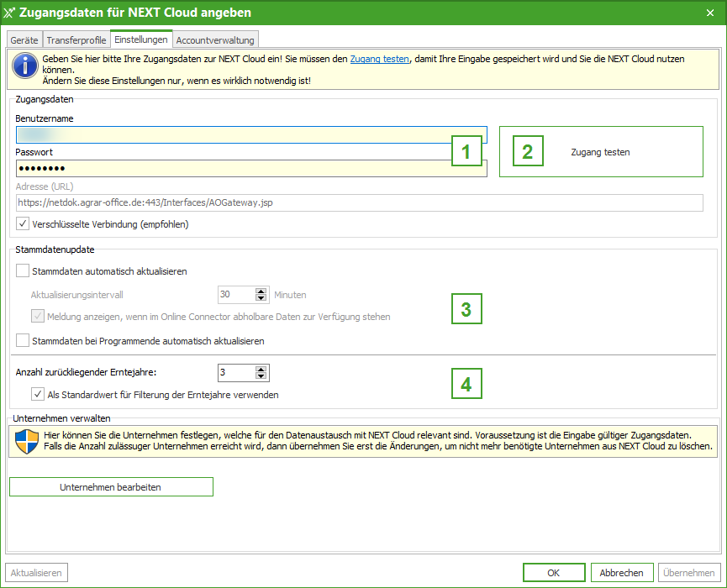Increase Anzahl zurückliegender Erntejahre value
The height and width of the screenshot is (588, 727).
[261, 369]
